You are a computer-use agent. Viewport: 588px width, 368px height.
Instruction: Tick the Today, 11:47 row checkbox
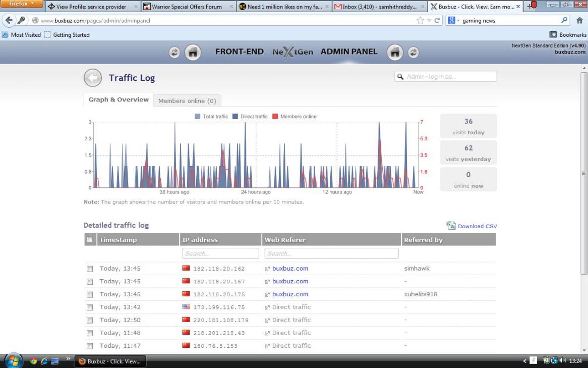coord(90,346)
